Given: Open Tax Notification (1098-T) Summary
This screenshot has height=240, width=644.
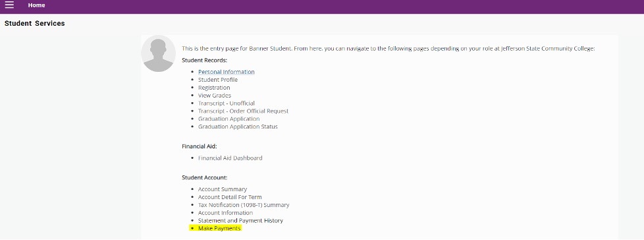Looking at the screenshot, I should (x=244, y=205).
